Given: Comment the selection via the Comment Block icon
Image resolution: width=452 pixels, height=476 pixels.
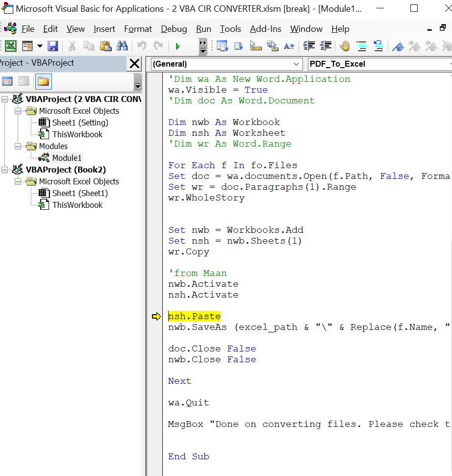Looking at the screenshot, I should pos(361,46).
